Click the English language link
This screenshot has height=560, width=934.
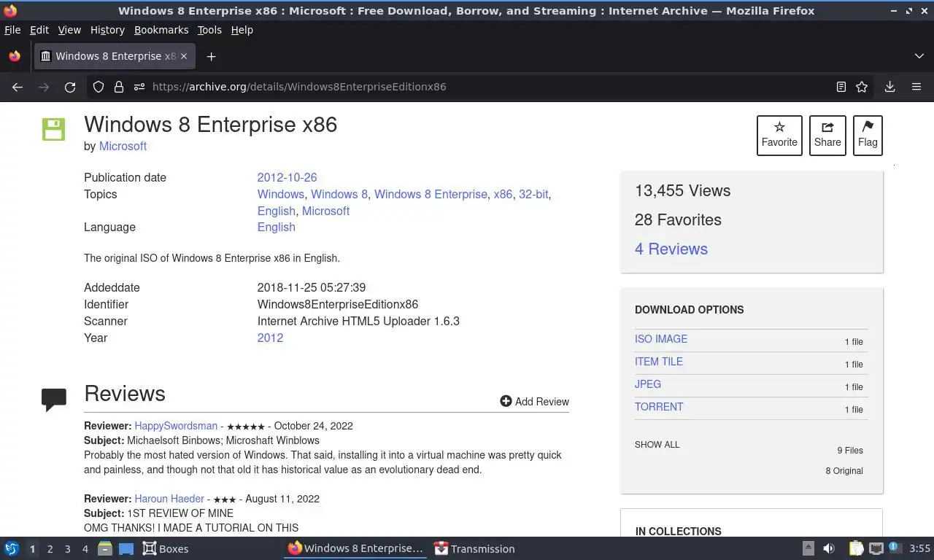pyautogui.click(x=276, y=227)
